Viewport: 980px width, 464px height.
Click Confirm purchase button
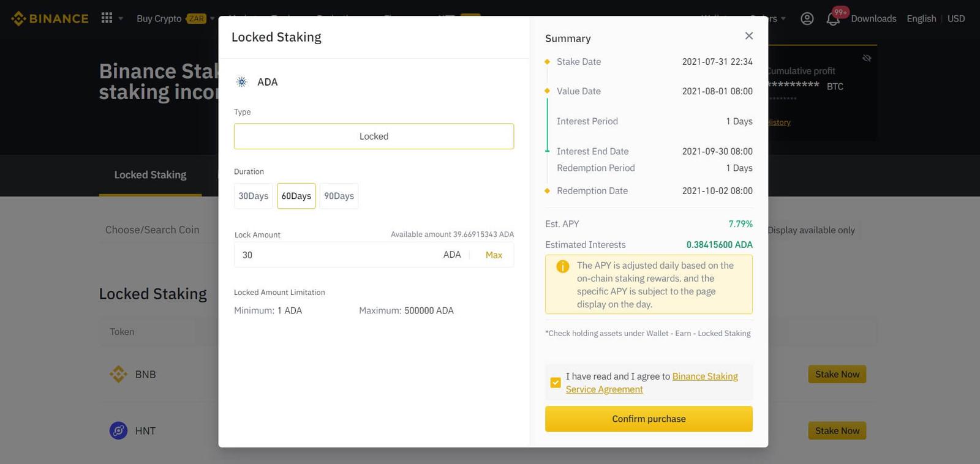pos(649,419)
